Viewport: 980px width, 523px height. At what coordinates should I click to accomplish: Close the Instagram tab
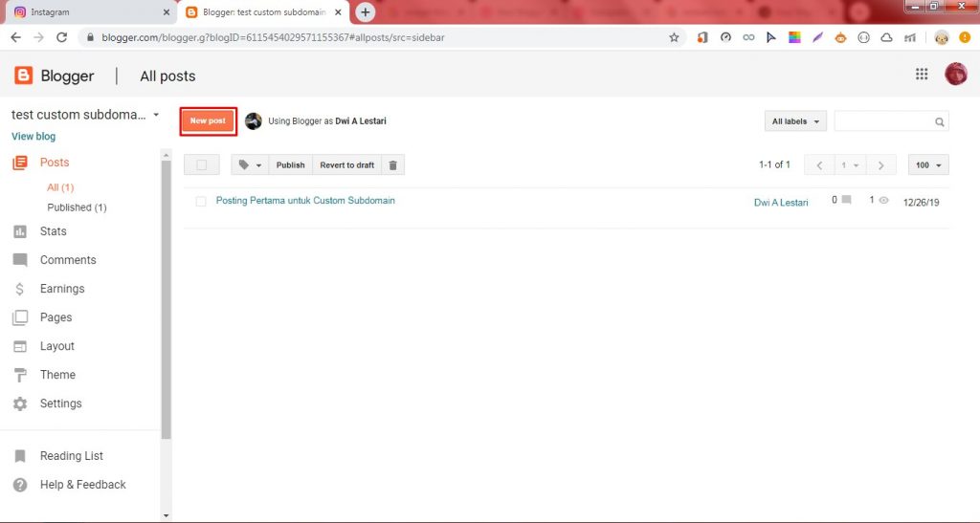pyautogui.click(x=167, y=12)
